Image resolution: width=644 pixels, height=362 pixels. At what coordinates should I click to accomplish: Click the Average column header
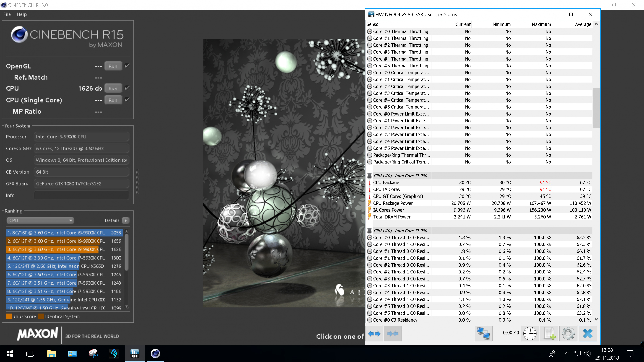[583, 24]
